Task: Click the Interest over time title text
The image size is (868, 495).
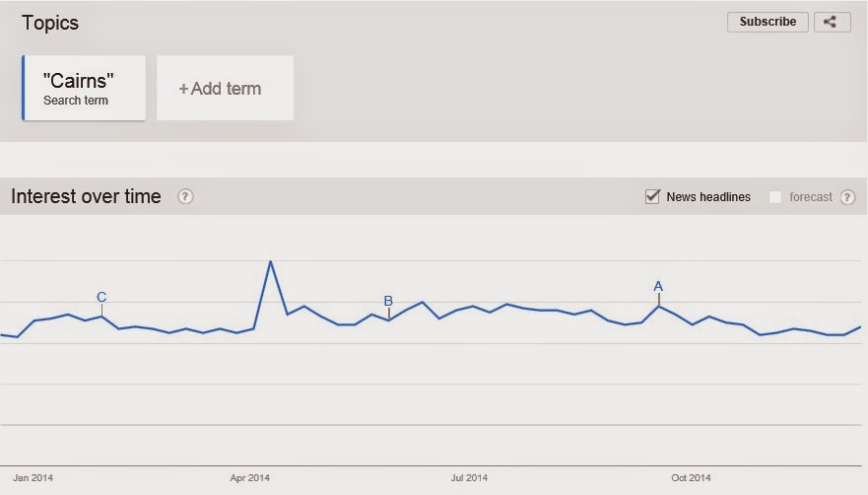Action: coord(86,196)
